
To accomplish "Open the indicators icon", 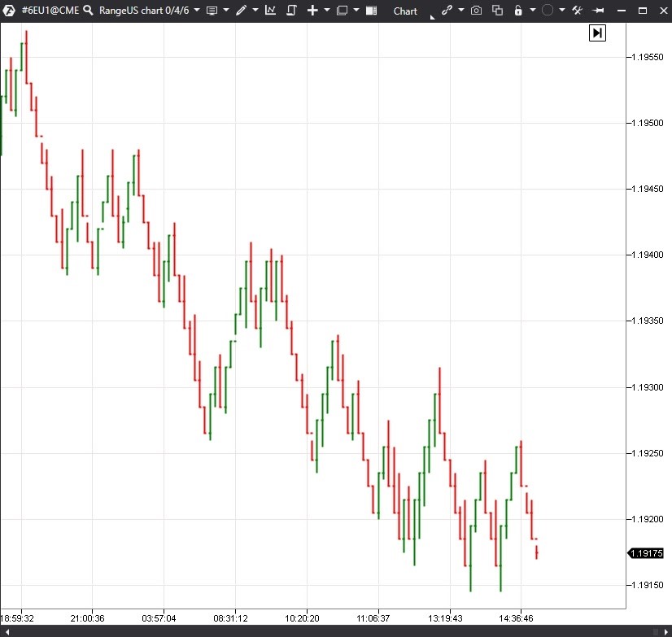I will tap(271, 11).
